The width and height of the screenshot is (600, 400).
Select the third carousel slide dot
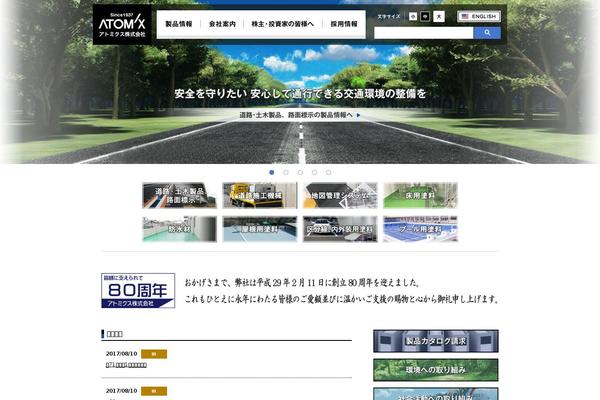[x=300, y=172]
